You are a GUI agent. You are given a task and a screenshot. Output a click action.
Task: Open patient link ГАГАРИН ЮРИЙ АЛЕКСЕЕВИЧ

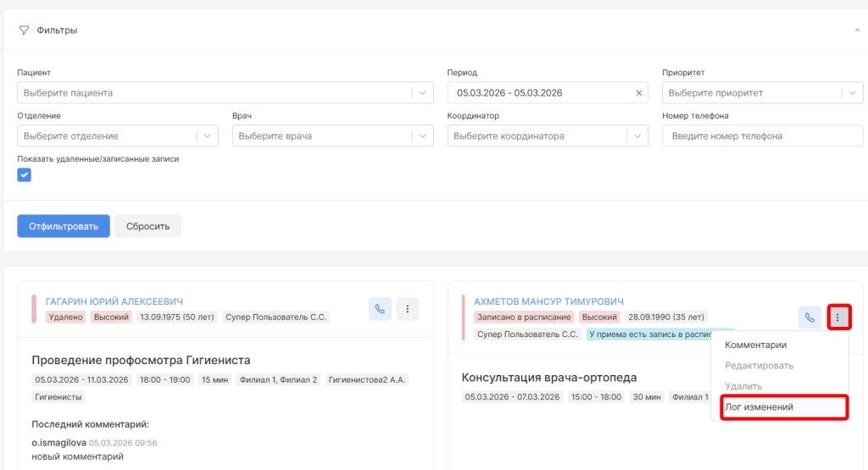tap(114, 301)
